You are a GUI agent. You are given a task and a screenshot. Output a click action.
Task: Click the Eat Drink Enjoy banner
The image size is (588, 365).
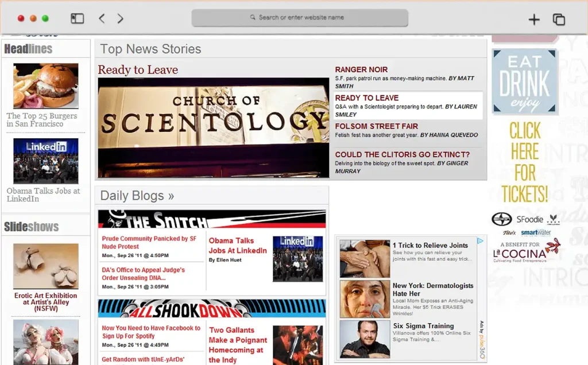pyautogui.click(x=525, y=81)
